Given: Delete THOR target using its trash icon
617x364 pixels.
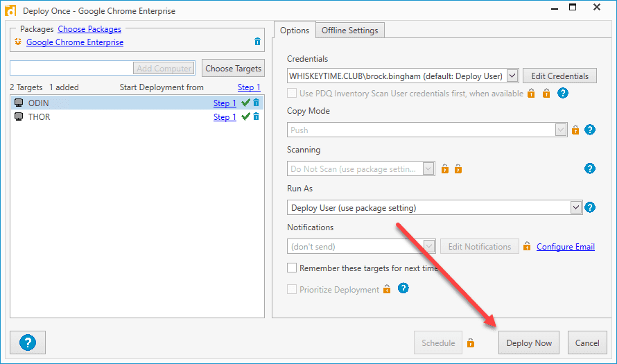Looking at the screenshot, I should (x=257, y=116).
